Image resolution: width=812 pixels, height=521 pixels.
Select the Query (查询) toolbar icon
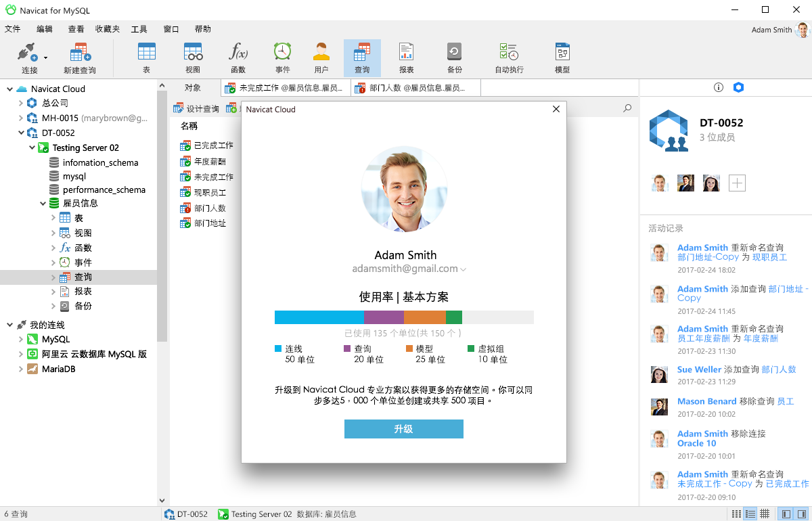tap(362, 53)
